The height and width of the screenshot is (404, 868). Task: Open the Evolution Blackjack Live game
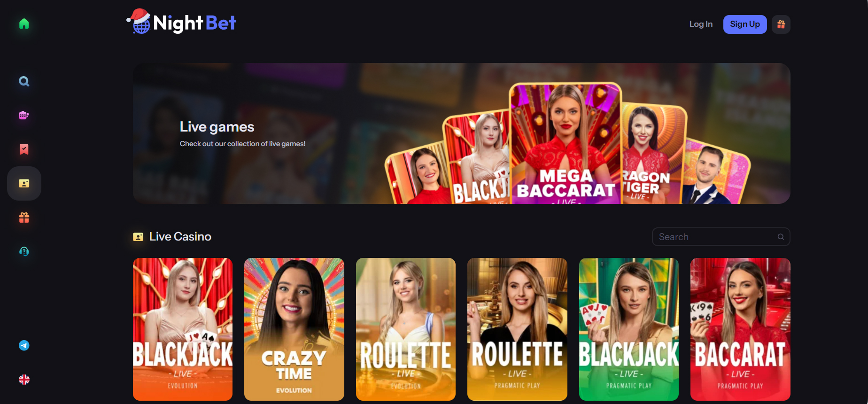[183, 329]
